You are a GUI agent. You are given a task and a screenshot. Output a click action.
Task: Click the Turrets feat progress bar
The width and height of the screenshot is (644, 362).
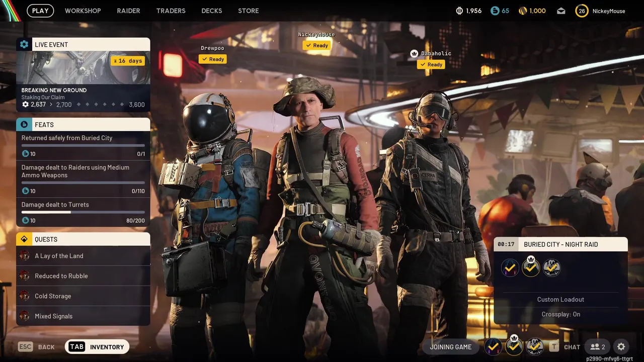[83, 212]
